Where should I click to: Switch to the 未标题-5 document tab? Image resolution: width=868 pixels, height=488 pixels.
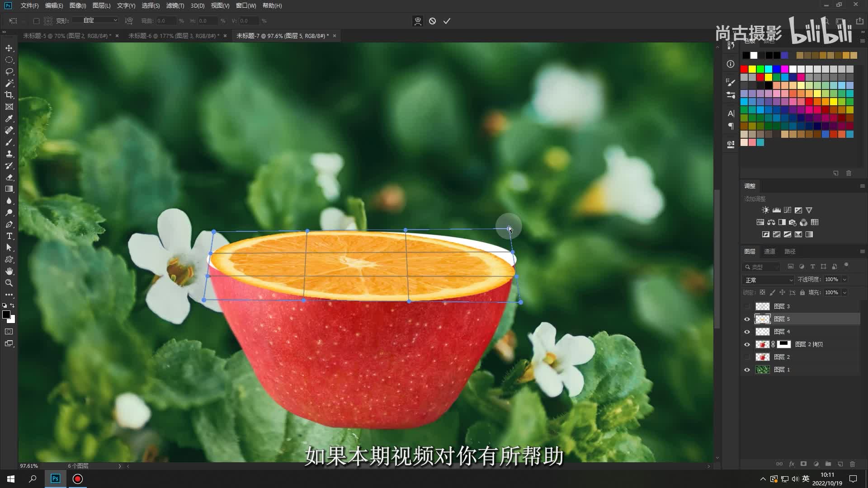pos(67,36)
